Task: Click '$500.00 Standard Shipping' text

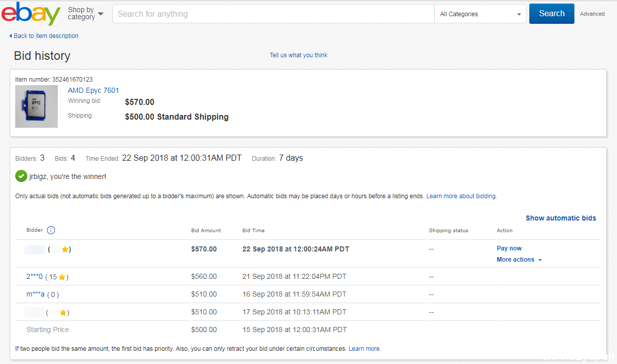Action: (x=177, y=117)
